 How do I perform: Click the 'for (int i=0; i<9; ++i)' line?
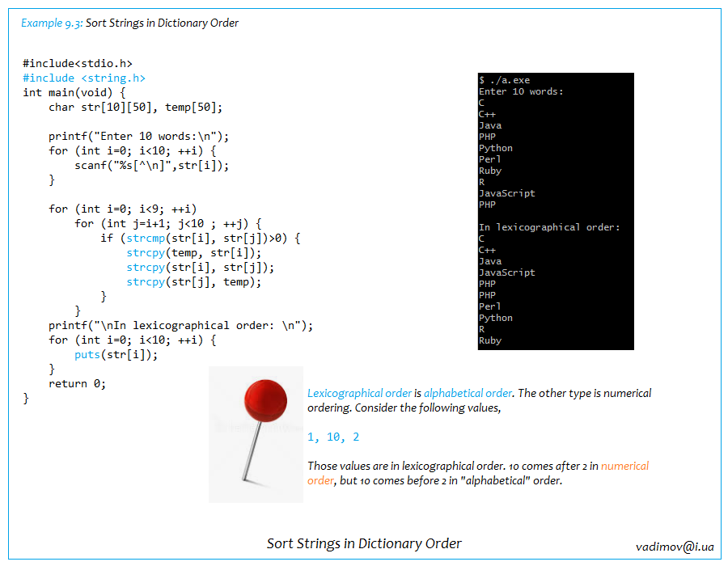coord(123,209)
